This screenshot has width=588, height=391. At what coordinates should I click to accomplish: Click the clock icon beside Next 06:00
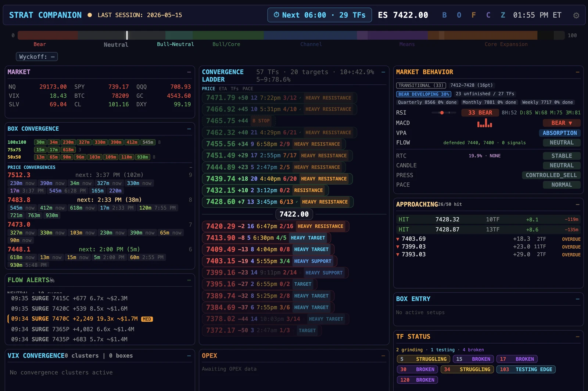point(276,15)
